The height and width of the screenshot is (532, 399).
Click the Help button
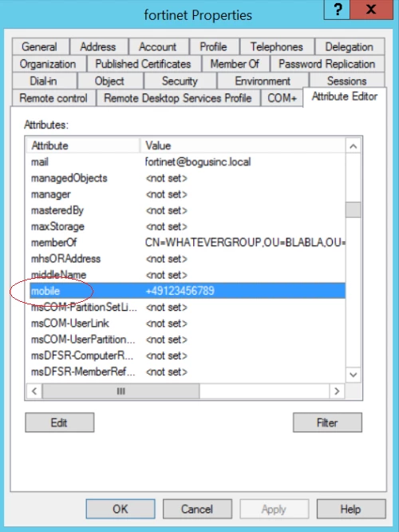351,509
